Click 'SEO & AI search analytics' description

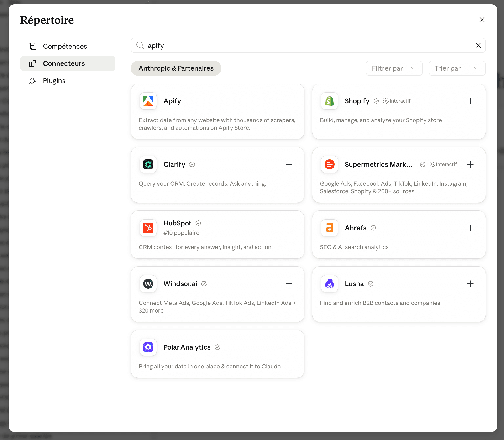click(354, 247)
